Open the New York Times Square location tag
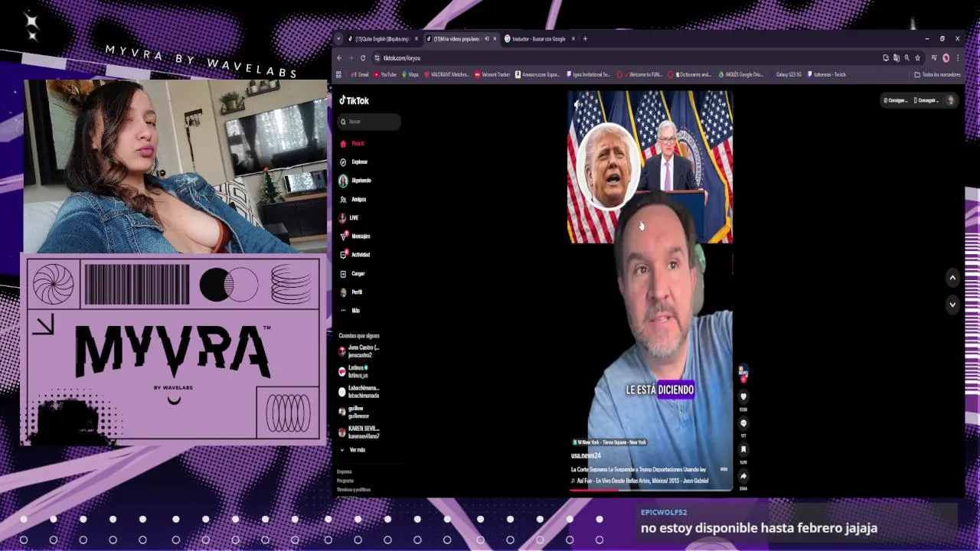This screenshot has width=980, height=551. click(609, 442)
